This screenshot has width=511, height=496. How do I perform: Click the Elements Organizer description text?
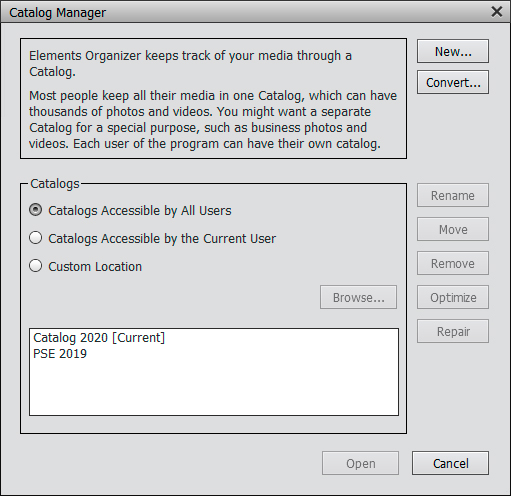(213, 99)
